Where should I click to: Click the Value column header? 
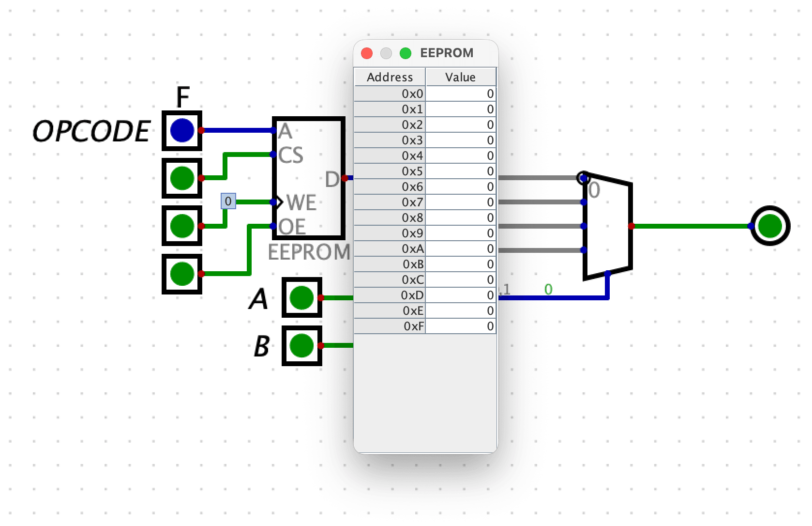(461, 77)
